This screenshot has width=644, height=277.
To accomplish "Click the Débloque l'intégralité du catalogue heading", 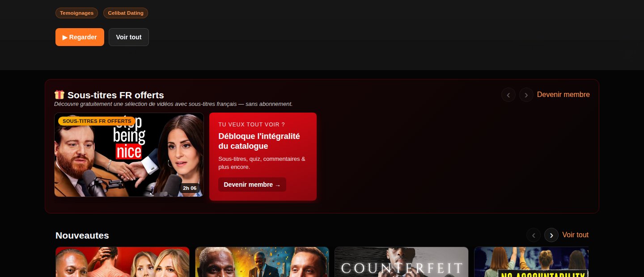I will pos(259,141).
